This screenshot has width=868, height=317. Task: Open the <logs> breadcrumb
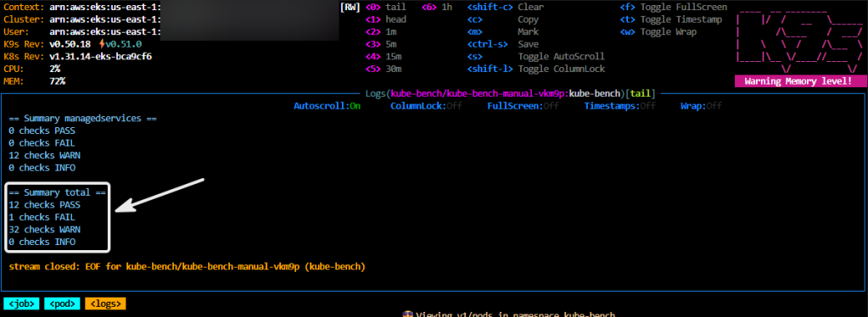click(106, 303)
